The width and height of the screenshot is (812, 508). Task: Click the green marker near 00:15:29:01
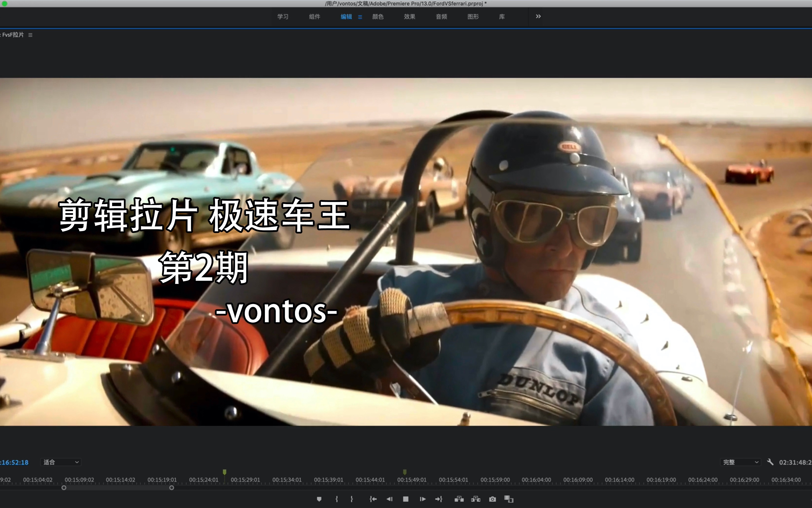coord(225,472)
